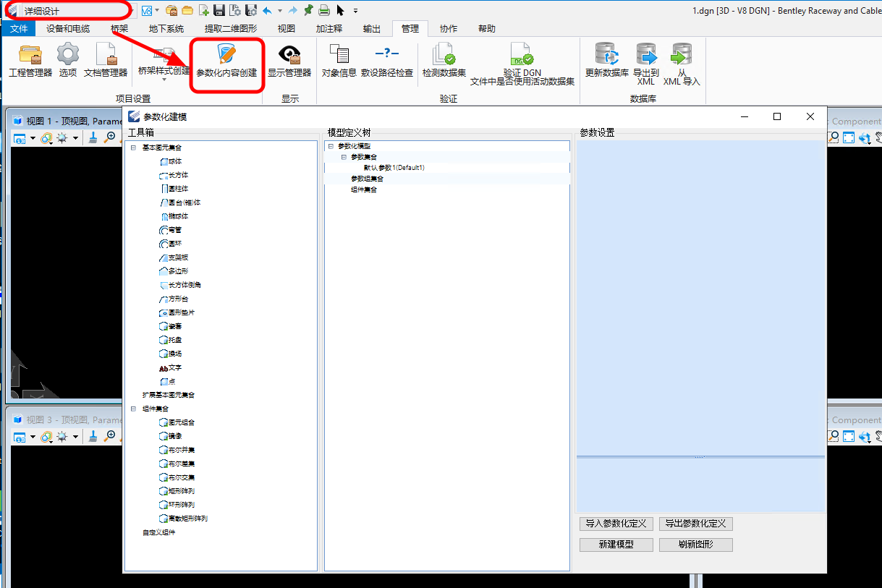The image size is (882, 588).
Task: Open 对象信息 tool
Action: click(339, 61)
